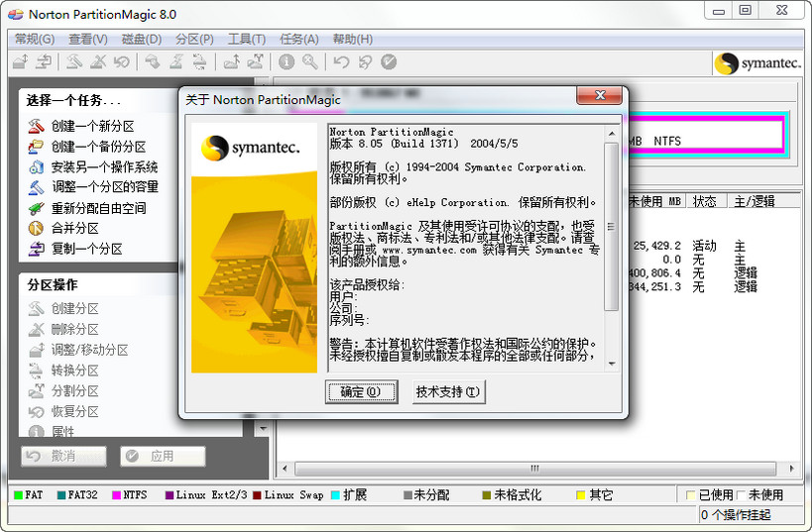Open the 工具(T) menu

pos(246,39)
